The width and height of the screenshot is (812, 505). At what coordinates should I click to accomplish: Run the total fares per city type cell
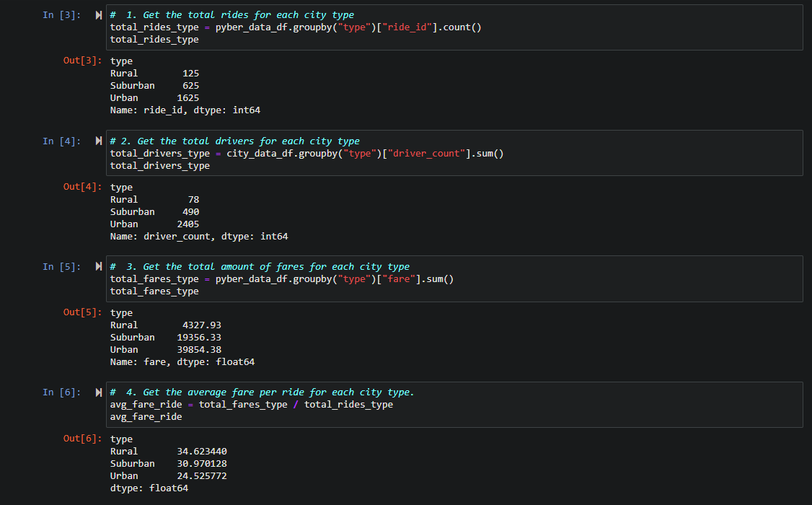[98, 265]
